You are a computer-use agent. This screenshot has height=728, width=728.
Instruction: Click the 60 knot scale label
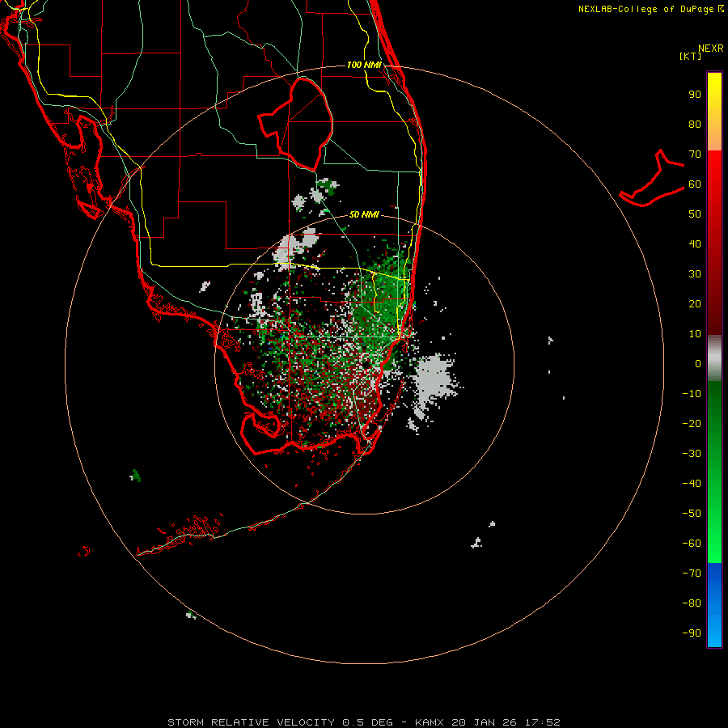695,184
